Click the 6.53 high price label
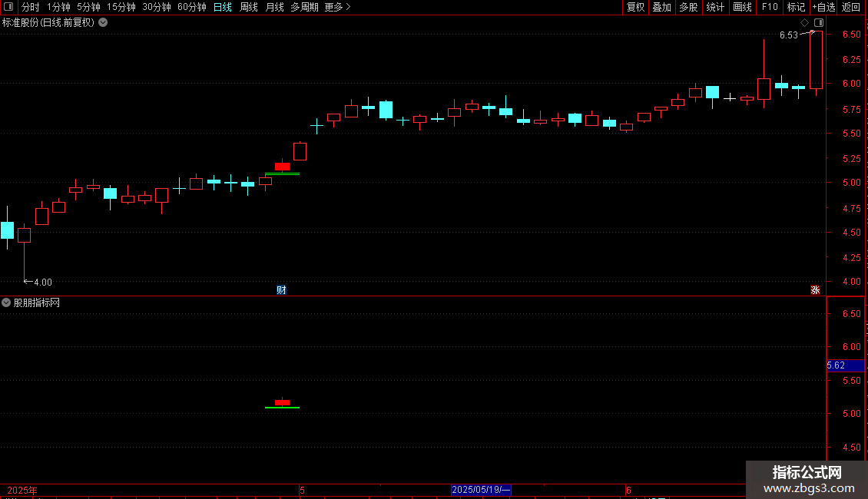868x499 pixels. tap(788, 35)
